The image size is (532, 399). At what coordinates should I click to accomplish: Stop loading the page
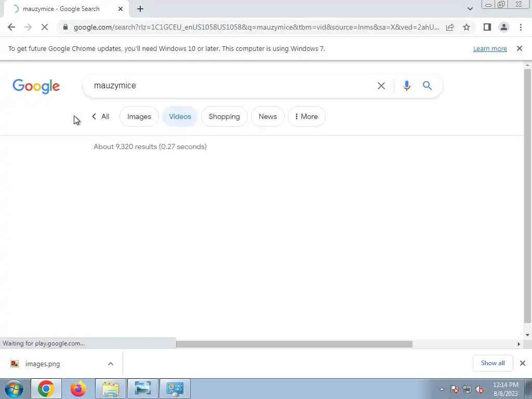pos(45,27)
